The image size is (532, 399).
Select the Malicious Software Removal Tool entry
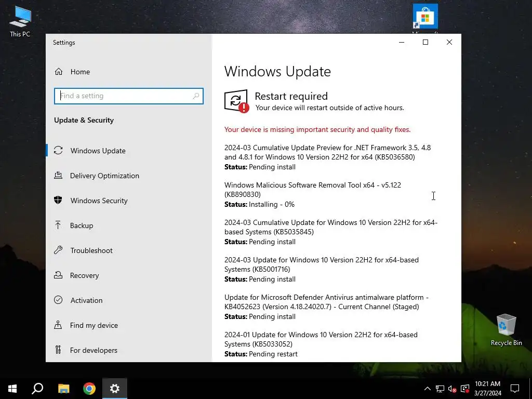coord(312,194)
